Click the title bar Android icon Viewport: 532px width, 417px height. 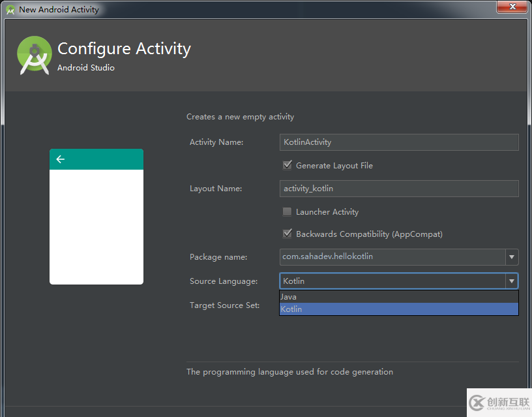10,10
